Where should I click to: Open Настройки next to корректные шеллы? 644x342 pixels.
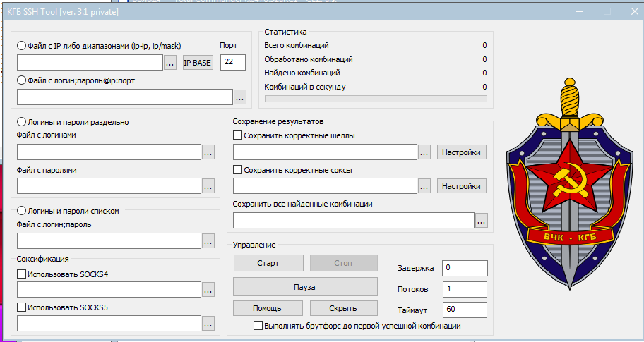coord(462,152)
